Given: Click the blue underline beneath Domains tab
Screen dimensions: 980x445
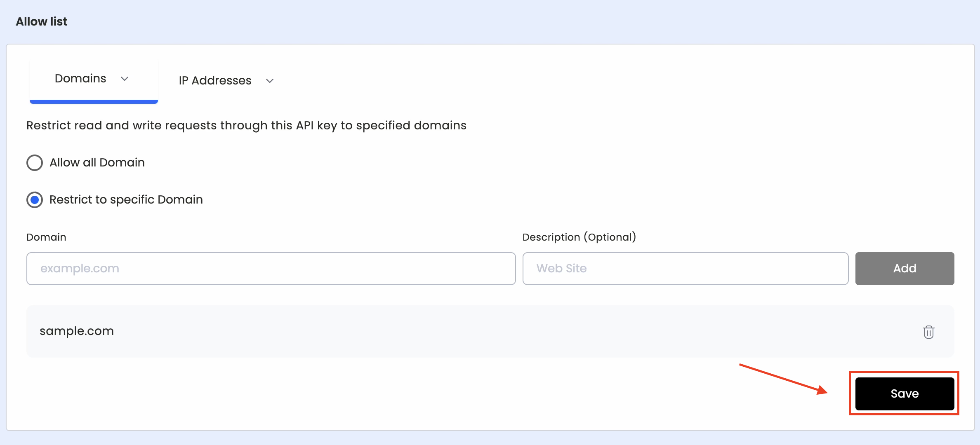Looking at the screenshot, I should [94, 101].
